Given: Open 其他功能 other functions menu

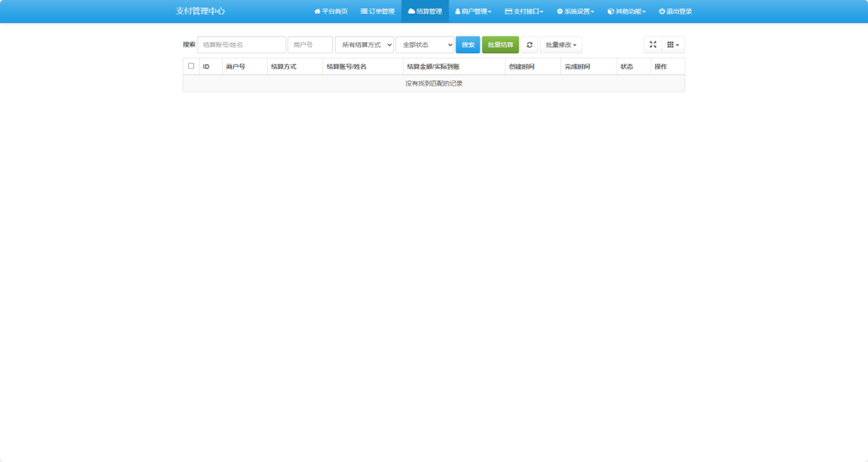Looking at the screenshot, I should click(x=626, y=12).
